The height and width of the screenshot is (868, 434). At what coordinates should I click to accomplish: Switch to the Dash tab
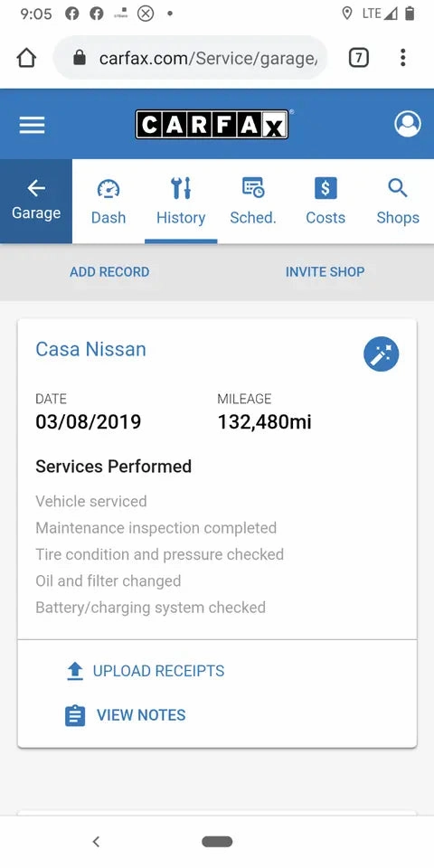tap(108, 201)
